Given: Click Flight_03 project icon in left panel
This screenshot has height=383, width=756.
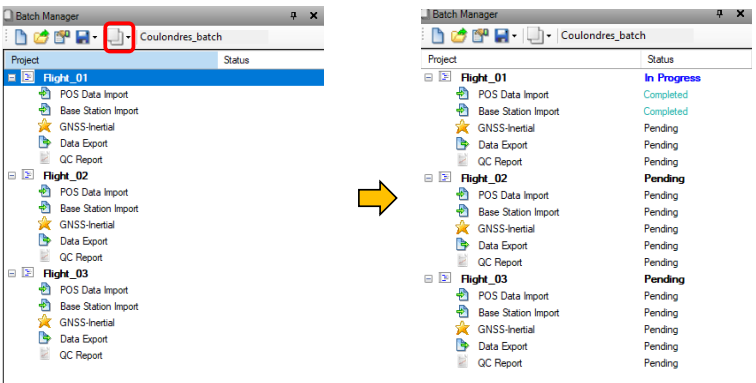Looking at the screenshot, I should point(28,273).
